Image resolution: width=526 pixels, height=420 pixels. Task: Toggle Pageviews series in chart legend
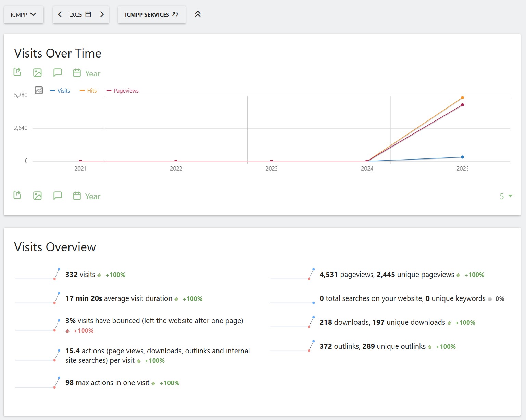coord(123,91)
